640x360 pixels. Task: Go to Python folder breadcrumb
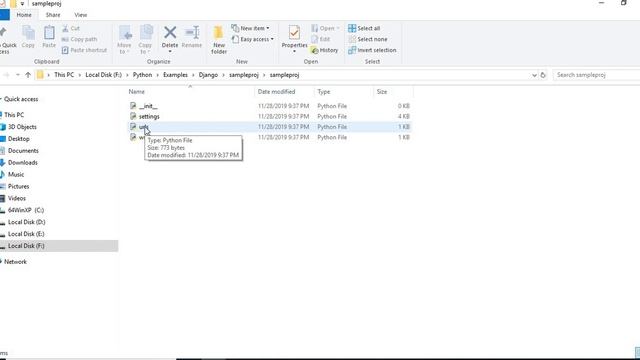pyautogui.click(x=142, y=75)
